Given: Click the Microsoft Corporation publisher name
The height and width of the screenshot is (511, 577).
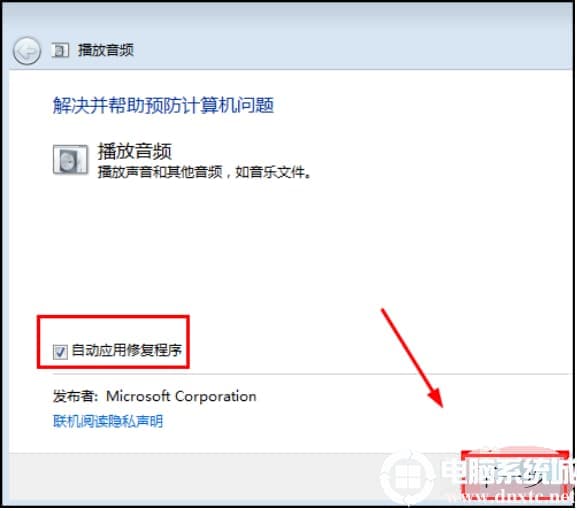Looking at the screenshot, I should 181,396.
